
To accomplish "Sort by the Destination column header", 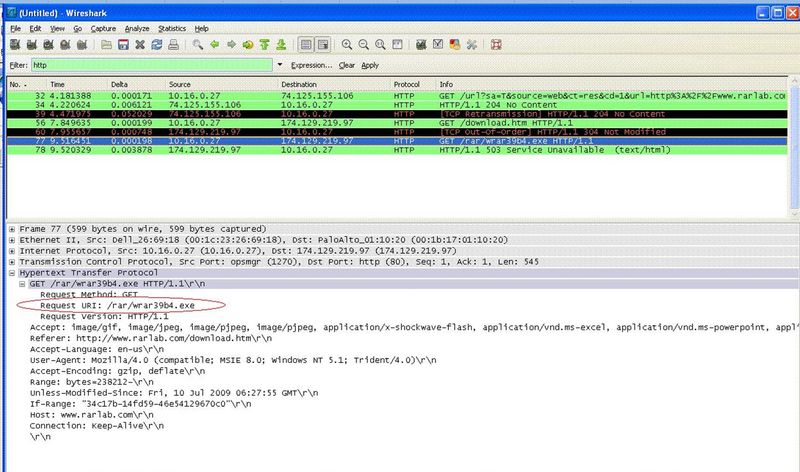I will tap(334, 84).
